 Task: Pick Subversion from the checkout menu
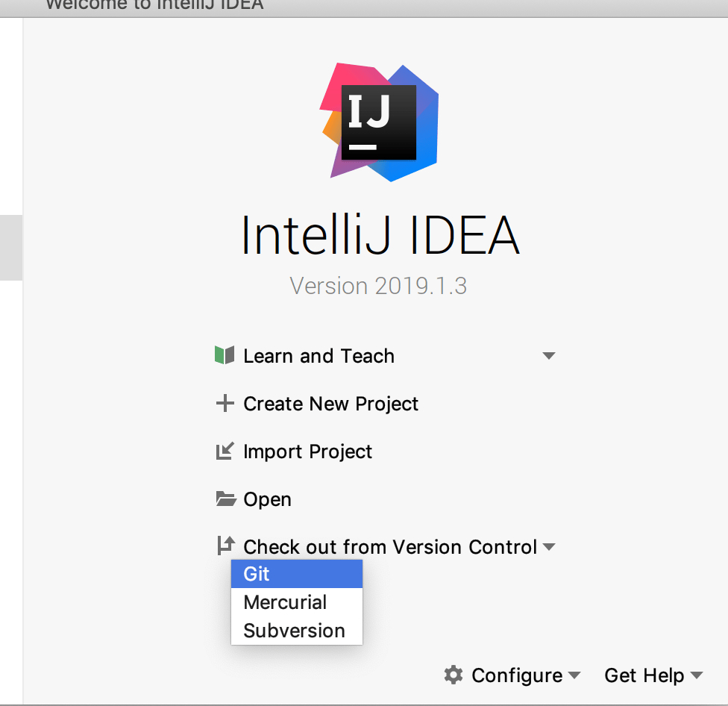(296, 631)
